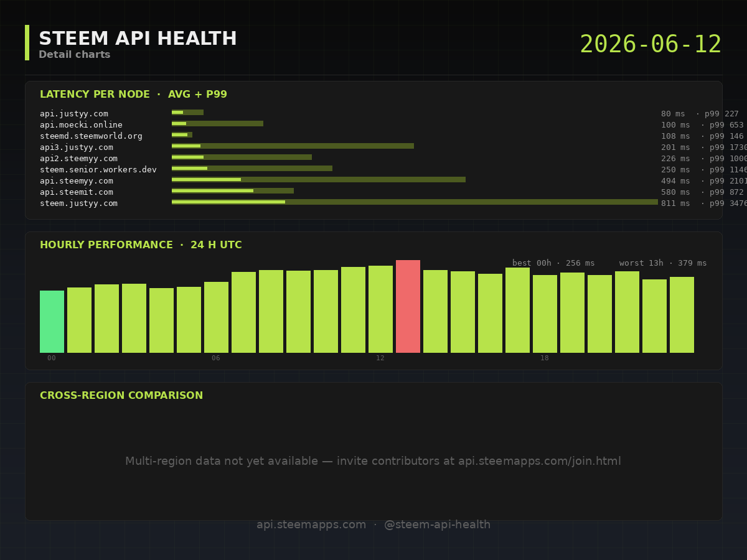The image size is (747, 560).
Task: Click the HOURLY PERFORMANCE heading
Action: click(141, 245)
